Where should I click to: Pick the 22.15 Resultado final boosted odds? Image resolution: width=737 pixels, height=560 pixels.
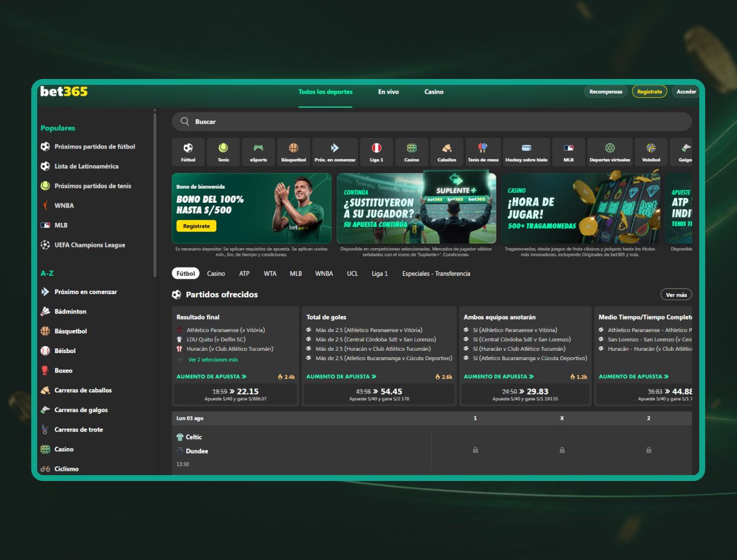[235, 394]
